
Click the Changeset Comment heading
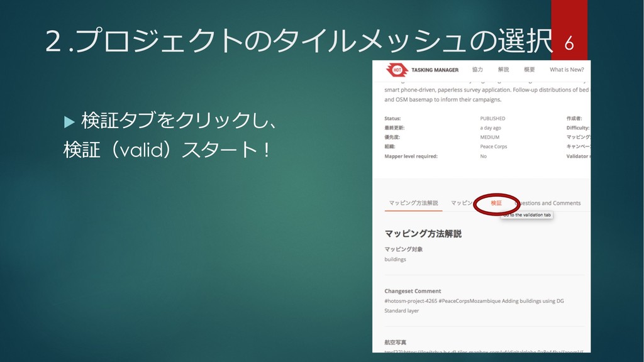(413, 291)
